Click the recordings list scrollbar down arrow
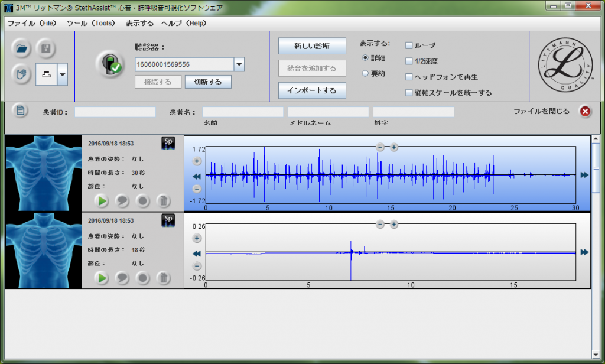The height and width of the screenshot is (364, 605). (596, 355)
